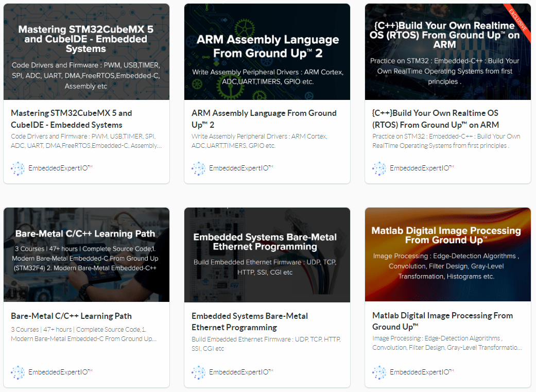
Task: Click the EmbeddedExpertIO logo under Bare-Metal C/C++ Learning Path
Action: 18,372
